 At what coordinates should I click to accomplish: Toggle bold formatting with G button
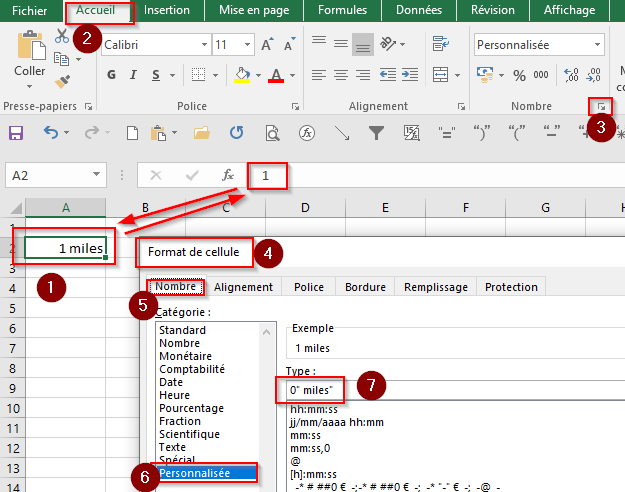tap(112, 75)
